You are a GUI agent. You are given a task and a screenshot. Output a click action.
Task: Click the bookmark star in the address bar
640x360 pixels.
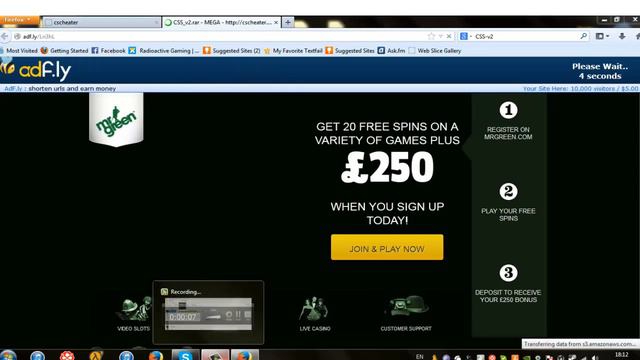click(431, 36)
